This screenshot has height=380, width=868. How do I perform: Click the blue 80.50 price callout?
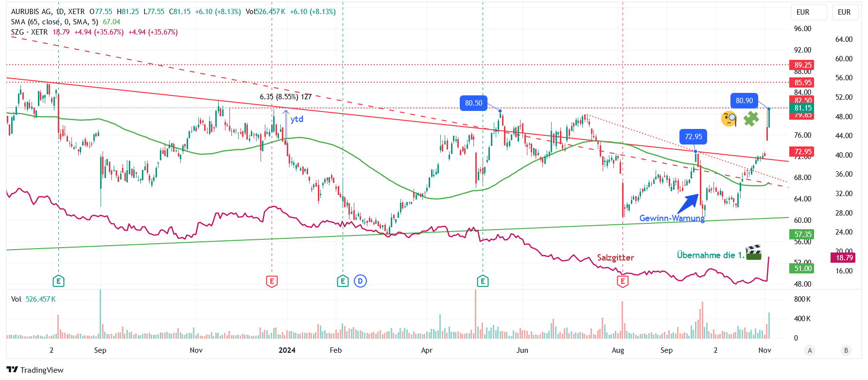(x=473, y=103)
